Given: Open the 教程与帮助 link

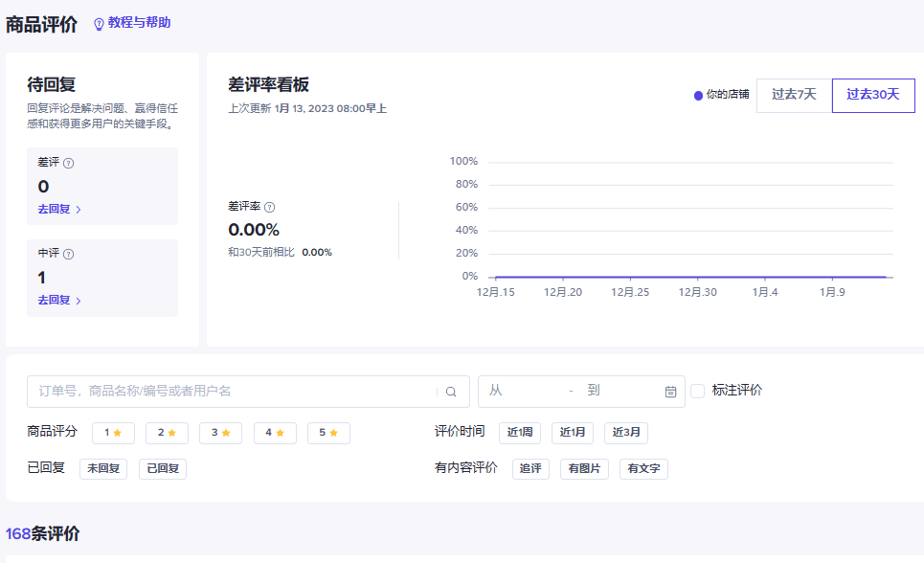Looking at the screenshot, I should (x=139, y=23).
